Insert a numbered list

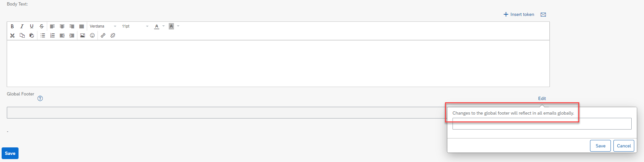pyautogui.click(x=52, y=35)
